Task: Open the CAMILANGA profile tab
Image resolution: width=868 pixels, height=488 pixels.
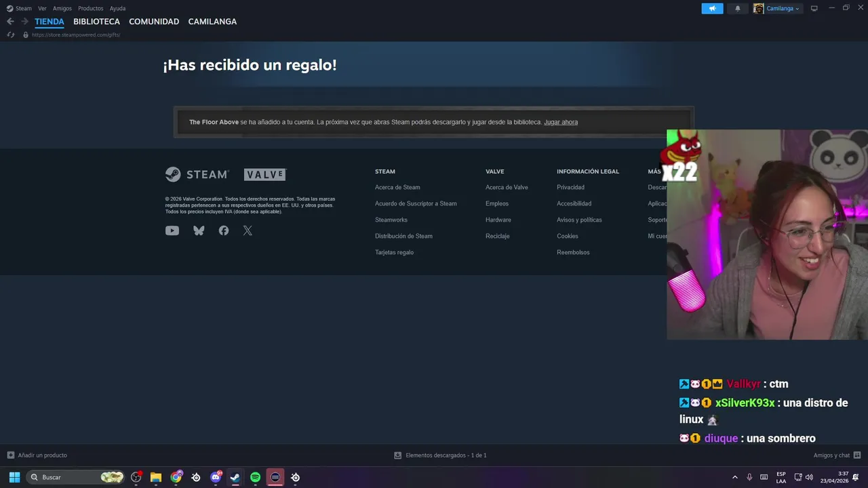Action: pyautogui.click(x=212, y=22)
